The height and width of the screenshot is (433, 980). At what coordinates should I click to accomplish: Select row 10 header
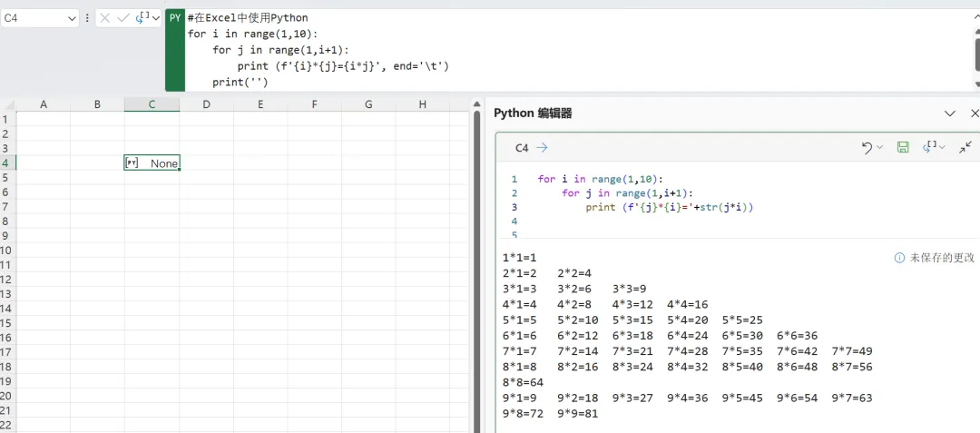tap(5, 250)
